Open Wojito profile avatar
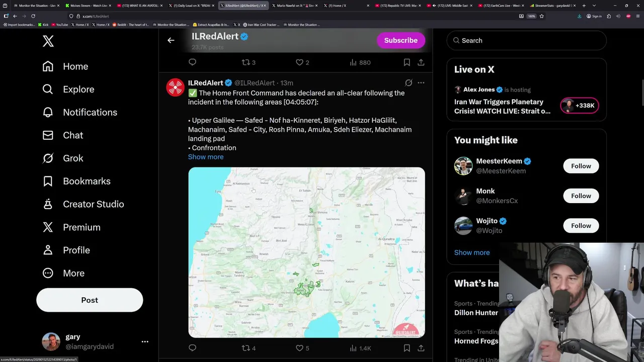The height and width of the screenshot is (362, 644). [463, 226]
